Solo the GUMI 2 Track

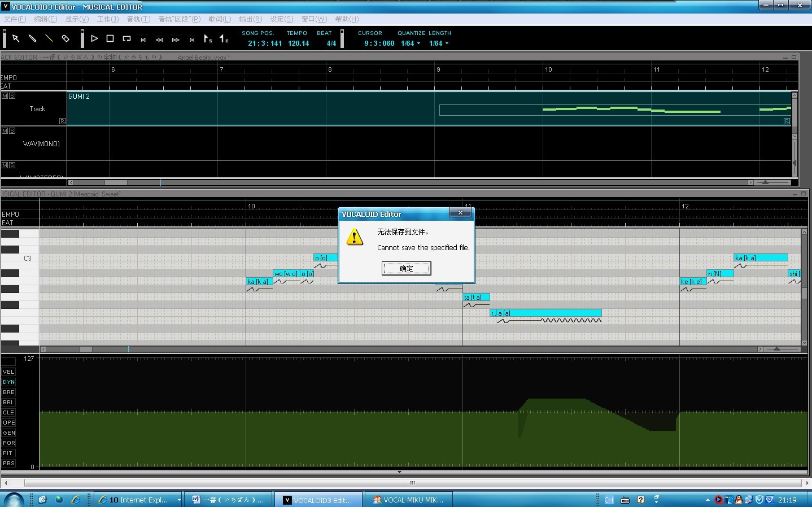12,96
